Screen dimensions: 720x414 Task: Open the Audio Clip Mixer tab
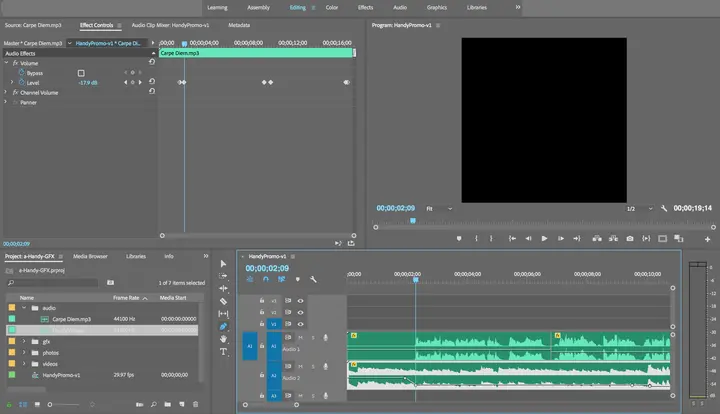(x=170, y=25)
